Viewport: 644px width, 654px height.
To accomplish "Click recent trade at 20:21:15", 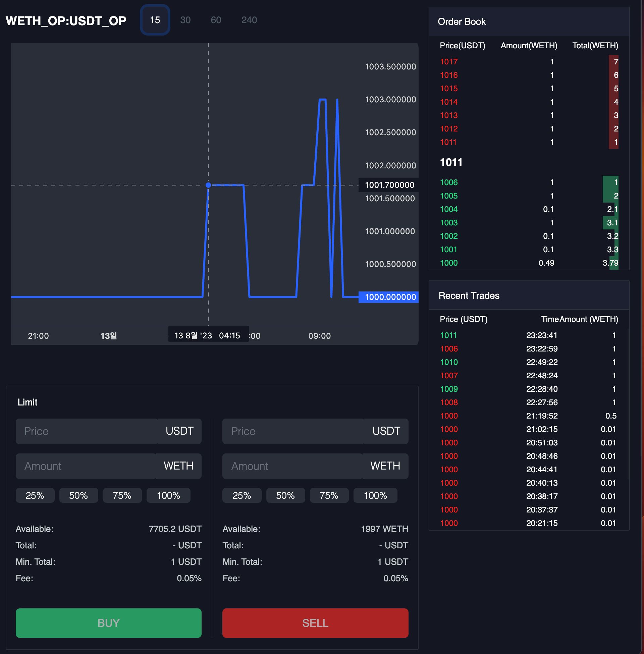I will (528, 523).
